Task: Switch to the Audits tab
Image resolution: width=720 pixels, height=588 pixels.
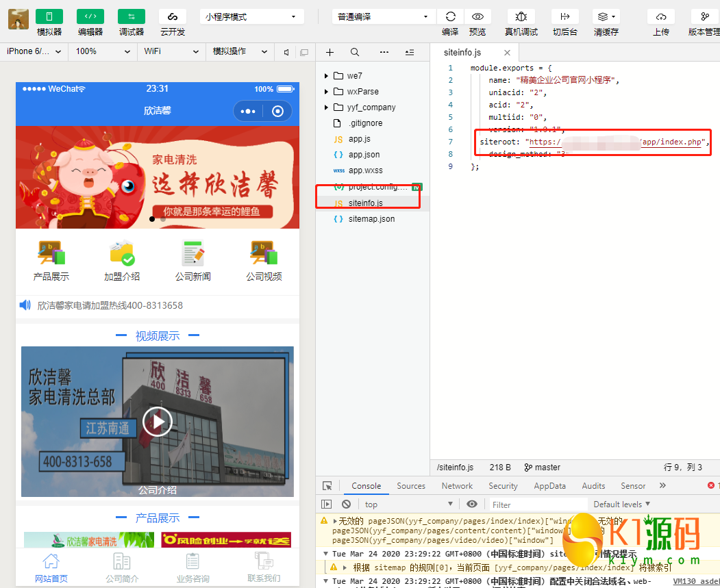Action: click(x=593, y=486)
